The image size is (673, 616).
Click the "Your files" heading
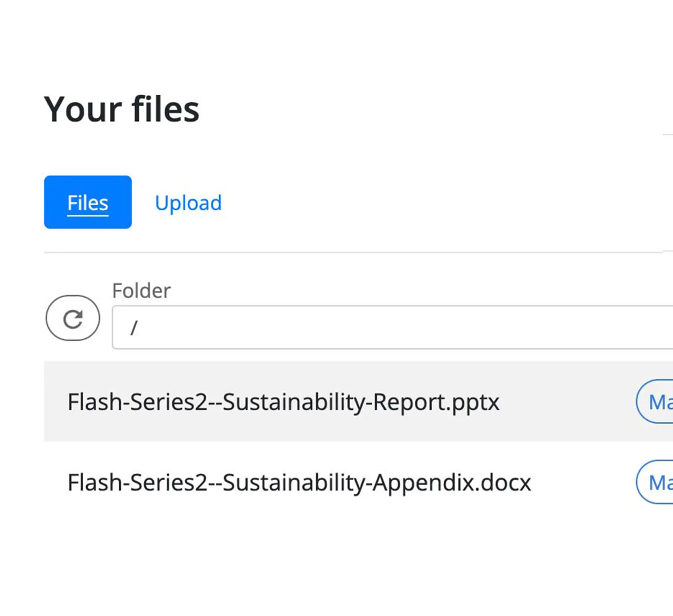(x=121, y=109)
